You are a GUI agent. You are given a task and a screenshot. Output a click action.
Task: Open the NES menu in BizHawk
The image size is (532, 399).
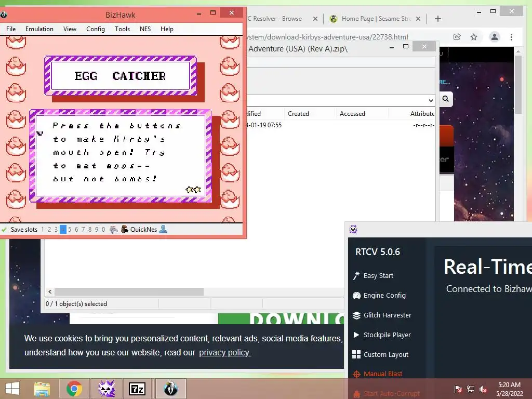pos(145,29)
